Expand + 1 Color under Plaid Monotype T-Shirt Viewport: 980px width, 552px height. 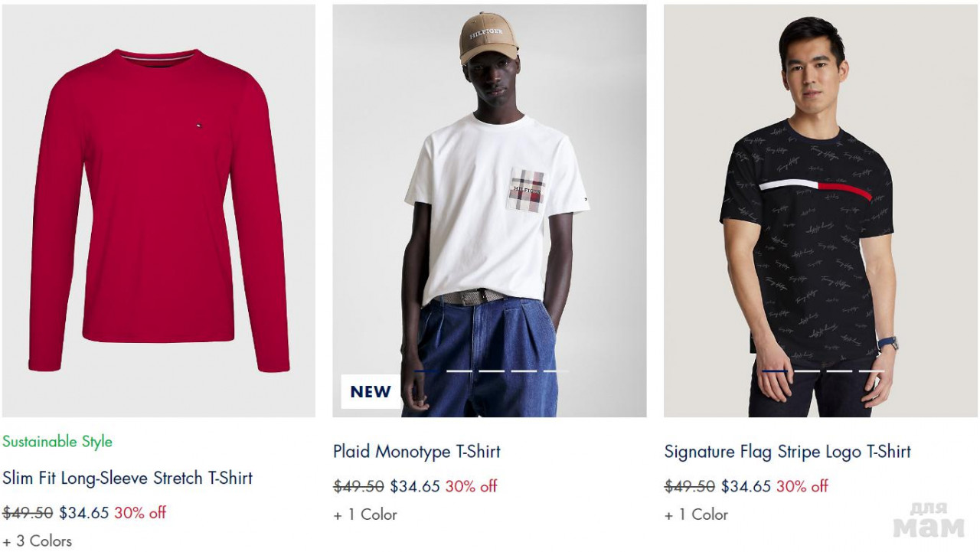coord(365,514)
